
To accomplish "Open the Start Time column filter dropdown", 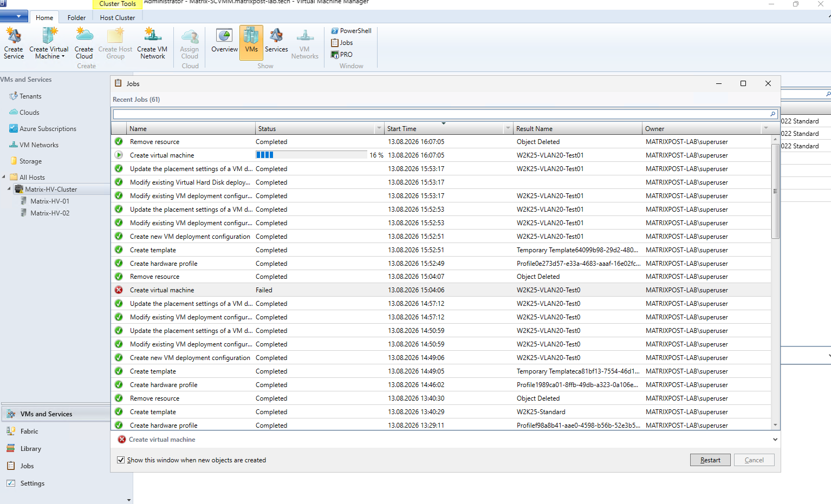I will click(508, 129).
